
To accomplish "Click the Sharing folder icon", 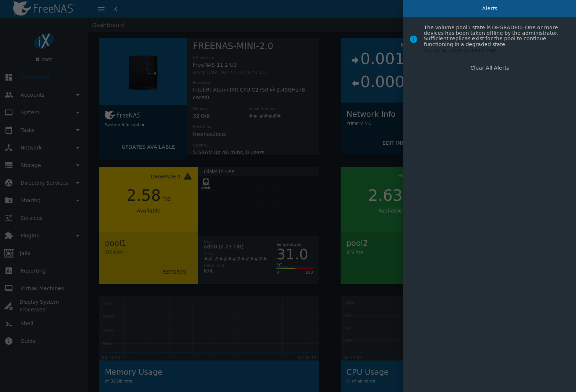I will (x=9, y=200).
